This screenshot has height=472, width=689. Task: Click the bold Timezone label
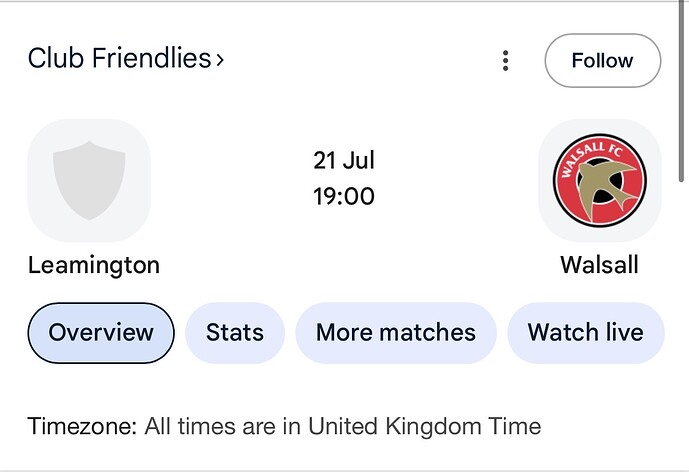pyautogui.click(x=83, y=426)
